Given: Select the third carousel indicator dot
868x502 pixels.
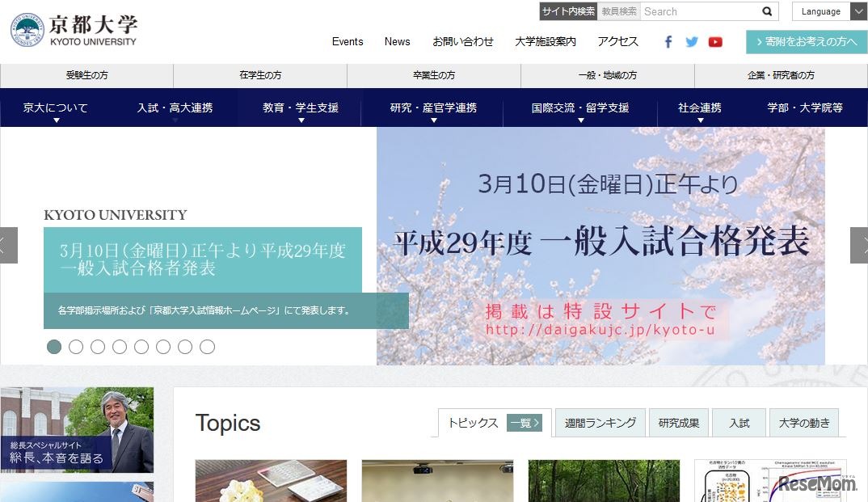Looking at the screenshot, I should click(98, 347).
